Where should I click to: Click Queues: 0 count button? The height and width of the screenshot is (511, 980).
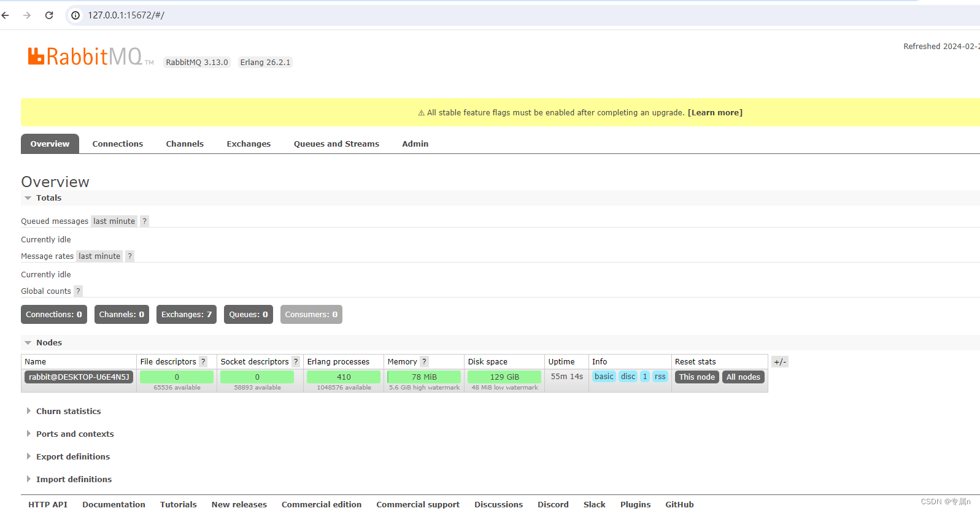(x=249, y=315)
